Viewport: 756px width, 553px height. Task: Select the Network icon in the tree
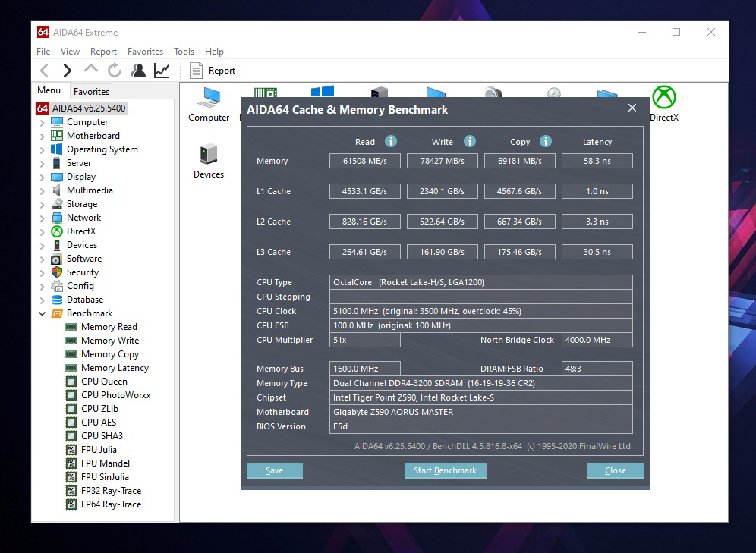pos(57,218)
